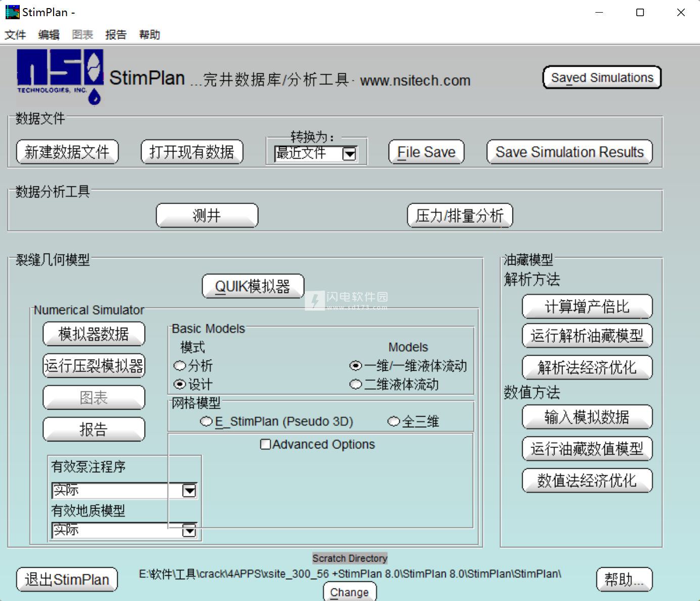Open the 报告 menu
This screenshot has height=601, width=700.
(x=116, y=35)
